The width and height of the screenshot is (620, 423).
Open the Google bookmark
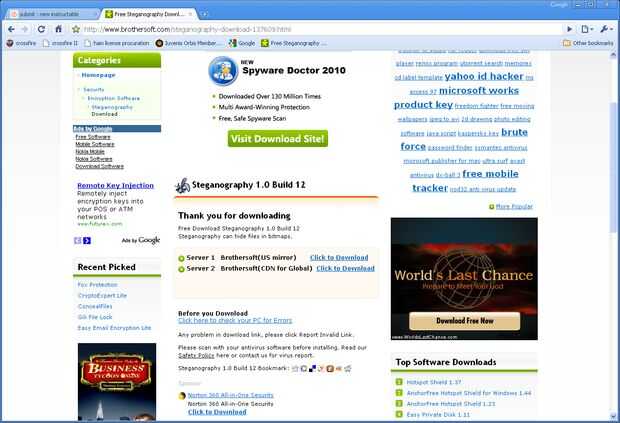242,43
